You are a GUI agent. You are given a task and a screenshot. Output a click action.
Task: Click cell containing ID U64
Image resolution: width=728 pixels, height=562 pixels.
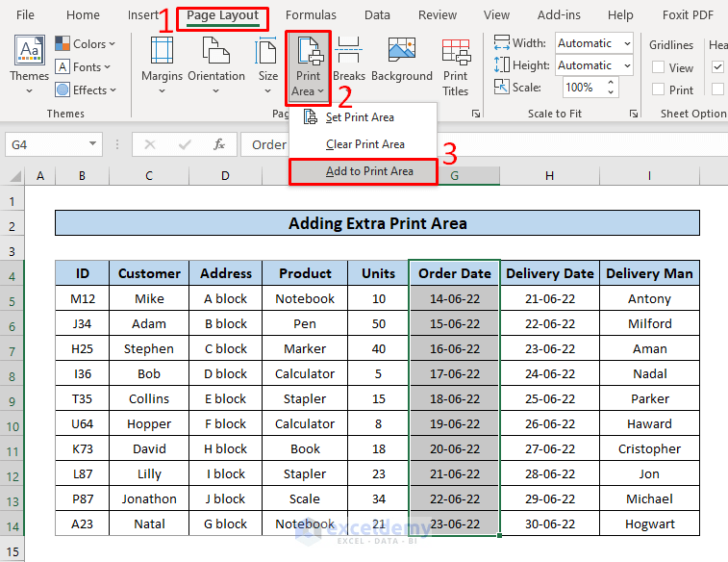coord(82,423)
